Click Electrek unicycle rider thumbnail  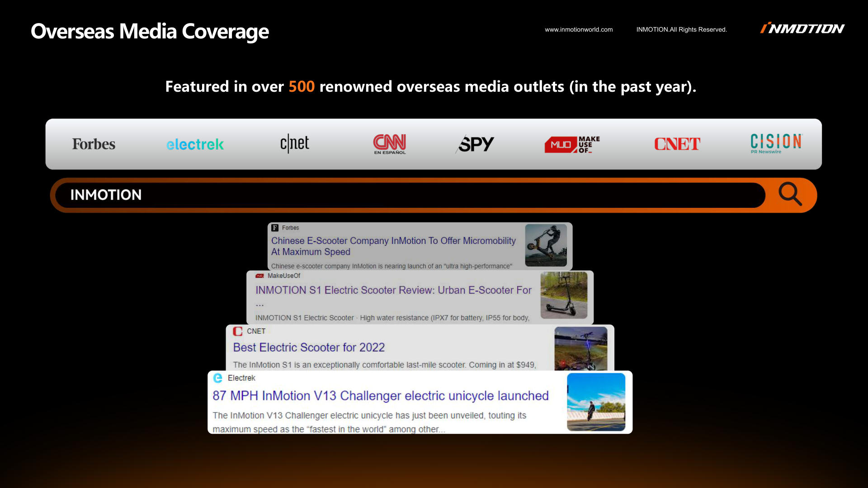[x=596, y=402]
